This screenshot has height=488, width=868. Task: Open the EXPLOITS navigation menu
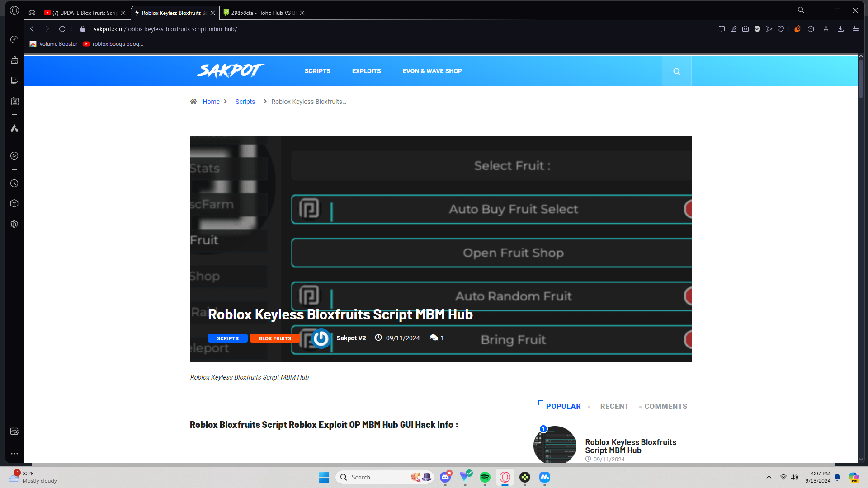[367, 71]
